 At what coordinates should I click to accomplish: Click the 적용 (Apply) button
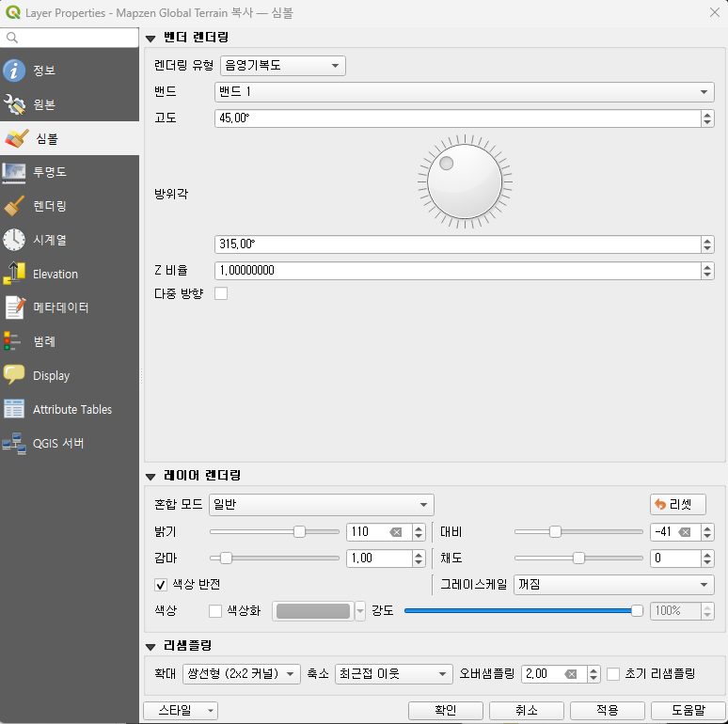pyautogui.click(x=608, y=711)
